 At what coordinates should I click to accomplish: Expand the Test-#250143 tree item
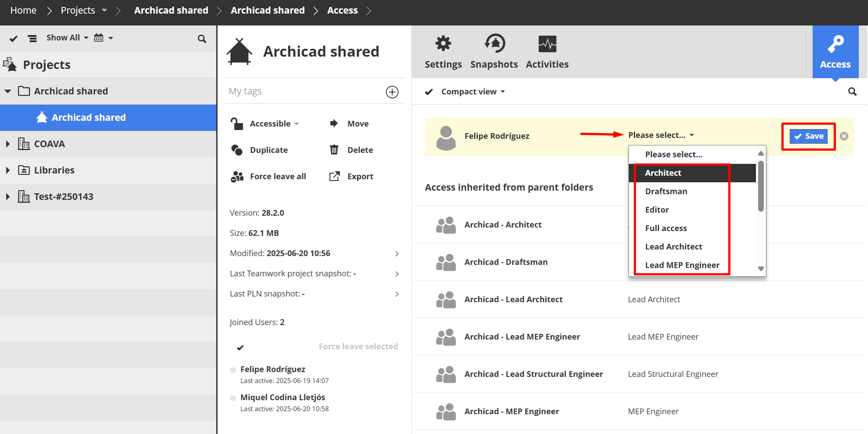click(x=7, y=196)
